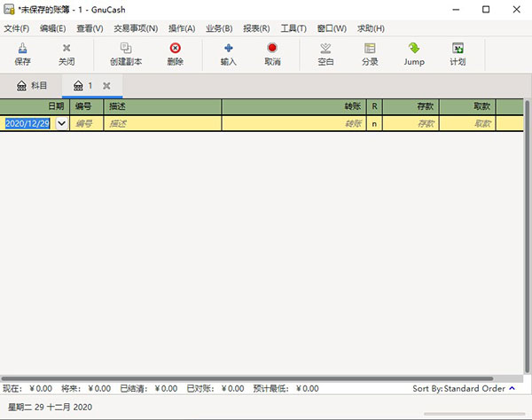The image size is (532, 420).
Task: Click the 分录 (Split) toolbar icon
Action: tap(370, 50)
